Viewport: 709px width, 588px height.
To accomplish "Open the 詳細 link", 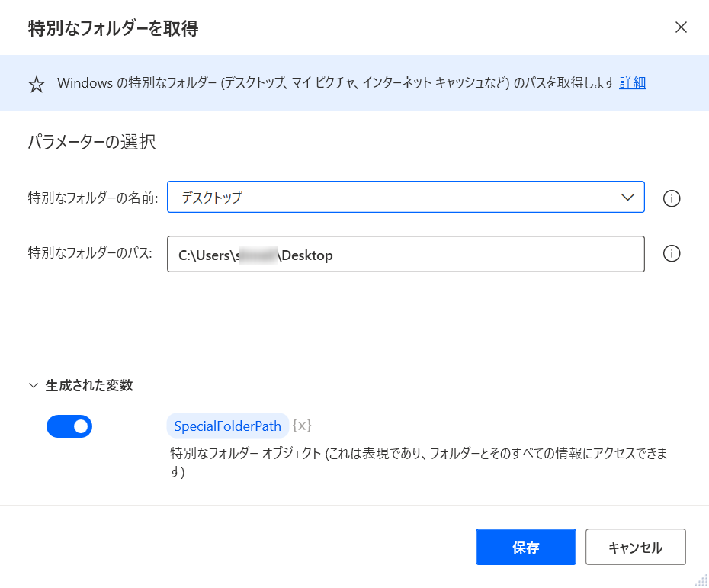I will click(x=632, y=83).
